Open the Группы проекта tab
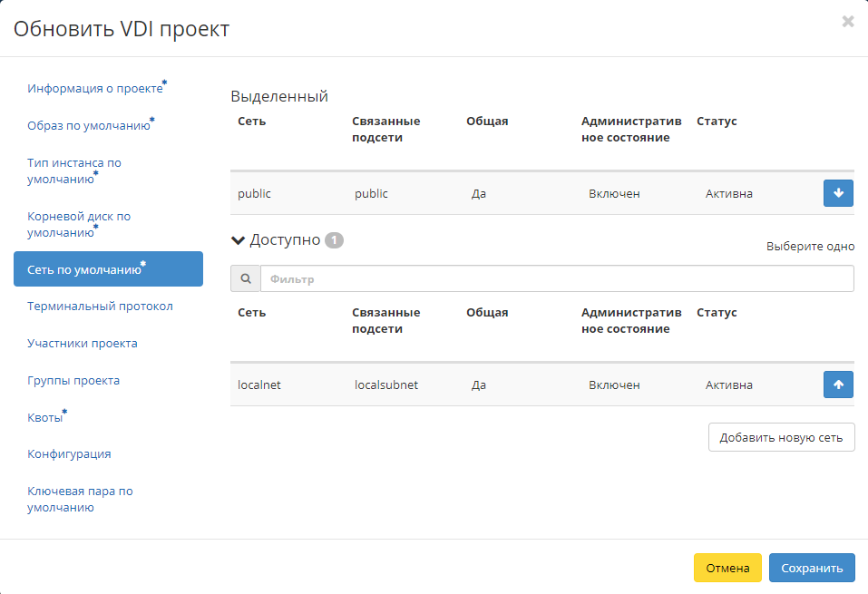This screenshot has width=868, height=594. point(73,381)
